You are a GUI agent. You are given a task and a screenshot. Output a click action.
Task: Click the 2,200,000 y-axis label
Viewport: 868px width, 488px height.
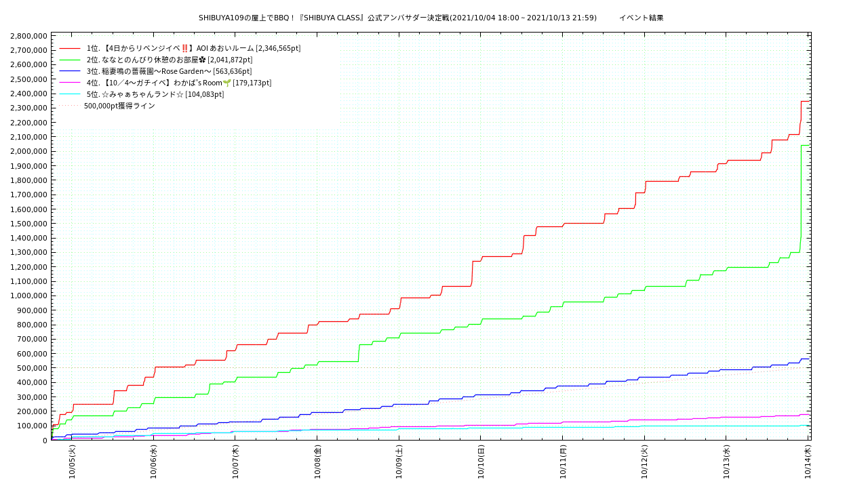29,123
